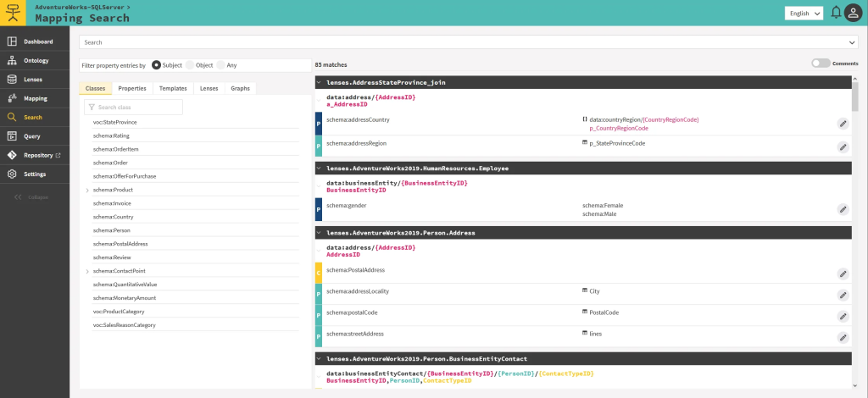The height and width of the screenshot is (398, 868).
Task: Click the p_StateProvinceCode column value
Action: (x=617, y=143)
